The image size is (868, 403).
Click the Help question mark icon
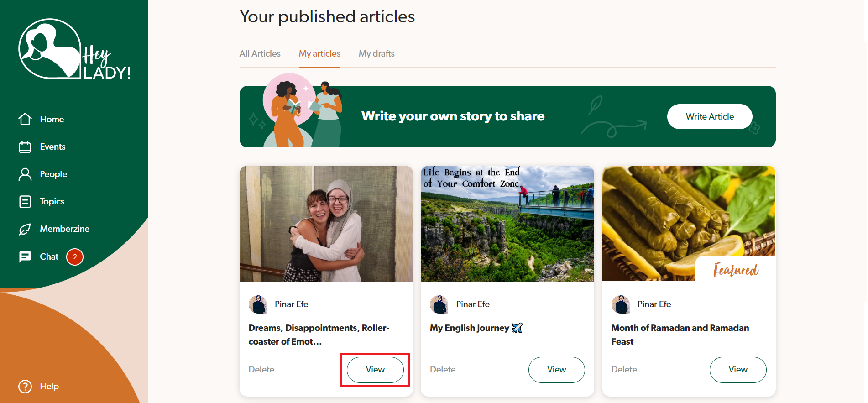pyautogui.click(x=25, y=387)
